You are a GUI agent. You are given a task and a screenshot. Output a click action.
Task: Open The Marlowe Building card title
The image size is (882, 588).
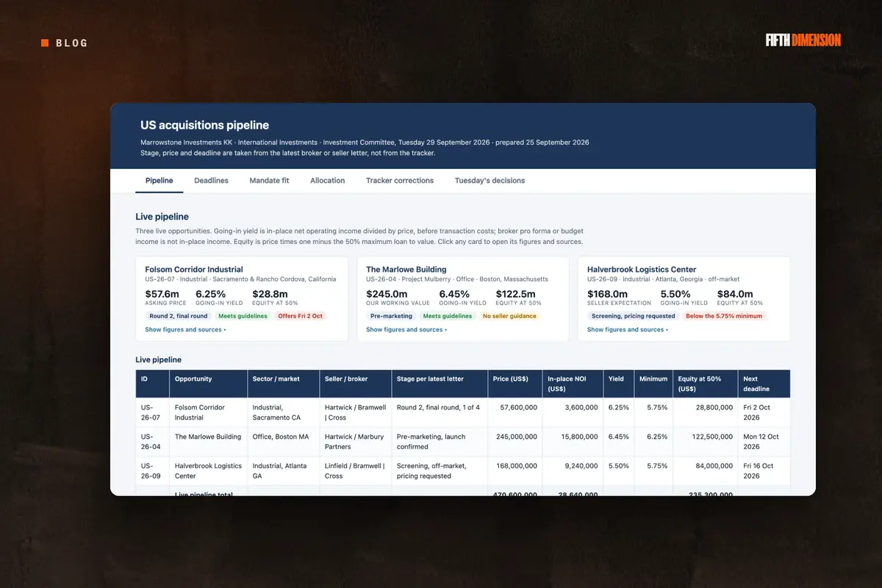406,270
